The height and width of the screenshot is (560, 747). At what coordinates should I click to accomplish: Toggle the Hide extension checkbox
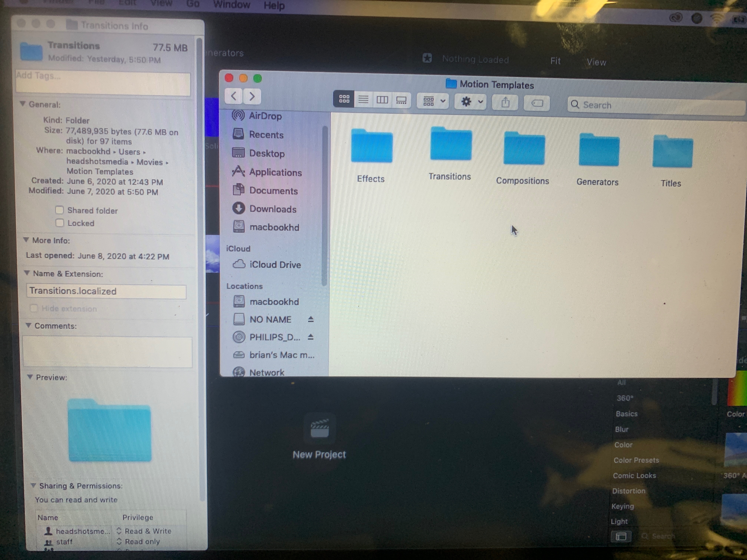pos(34,308)
